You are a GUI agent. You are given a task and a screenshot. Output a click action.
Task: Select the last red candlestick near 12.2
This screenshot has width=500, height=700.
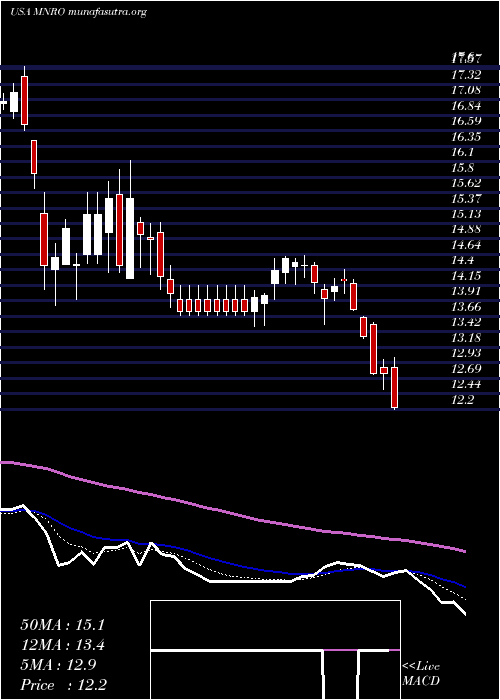coord(395,387)
